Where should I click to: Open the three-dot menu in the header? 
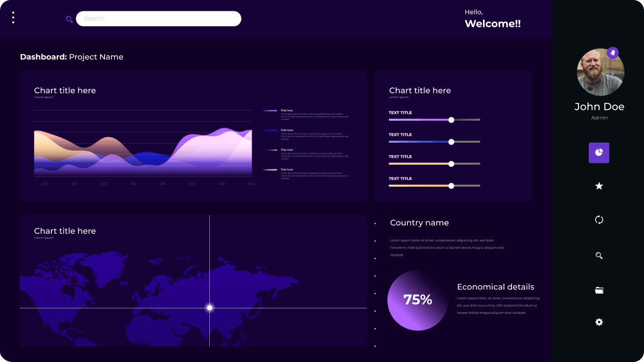(x=13, y=18)
